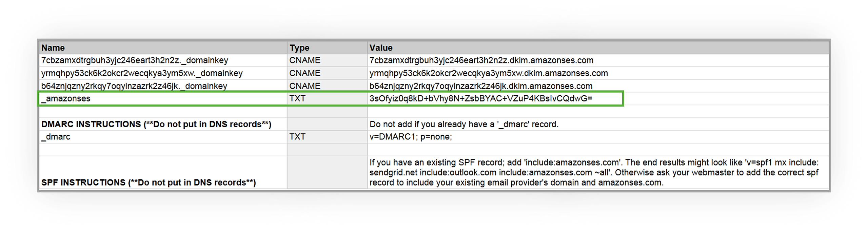Image resolution: width=868 pixels, height=231 pixels.
Task: Click the yrmqhpy53ck6k2okcr2wecqkya3ym5xw._domainkey name cell
Action: coord(163,73)
